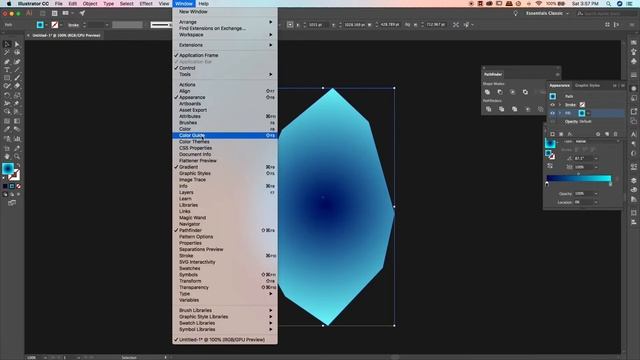640x360 pixels.
Task: Click Find Extensions on Exchange entry
Action: pos(225,29)
